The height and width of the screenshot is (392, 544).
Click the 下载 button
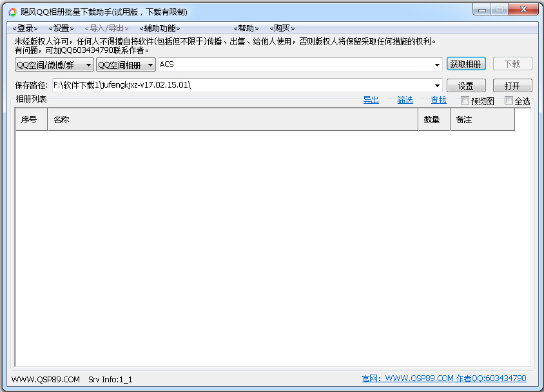512,64
